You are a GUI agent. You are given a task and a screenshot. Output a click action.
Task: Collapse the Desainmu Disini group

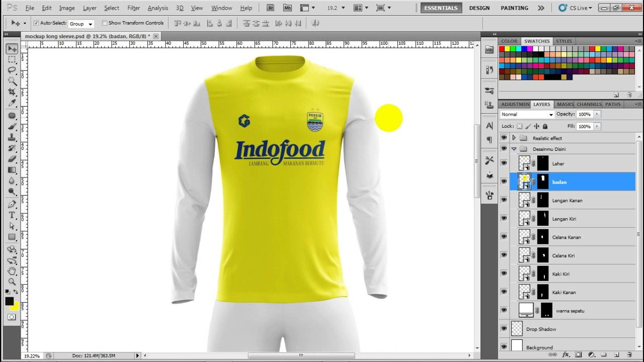(514, 149)
